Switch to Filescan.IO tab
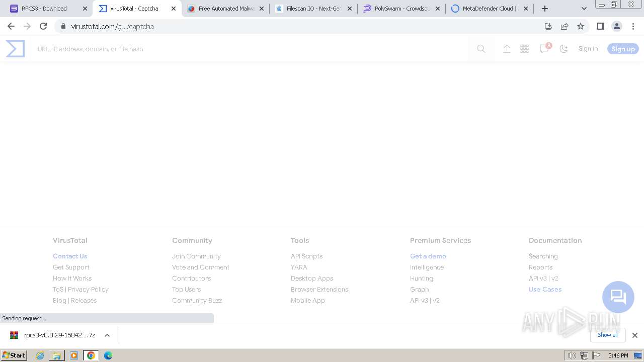Viewport: 644px width, 362px height. click(x=314, y=9)
